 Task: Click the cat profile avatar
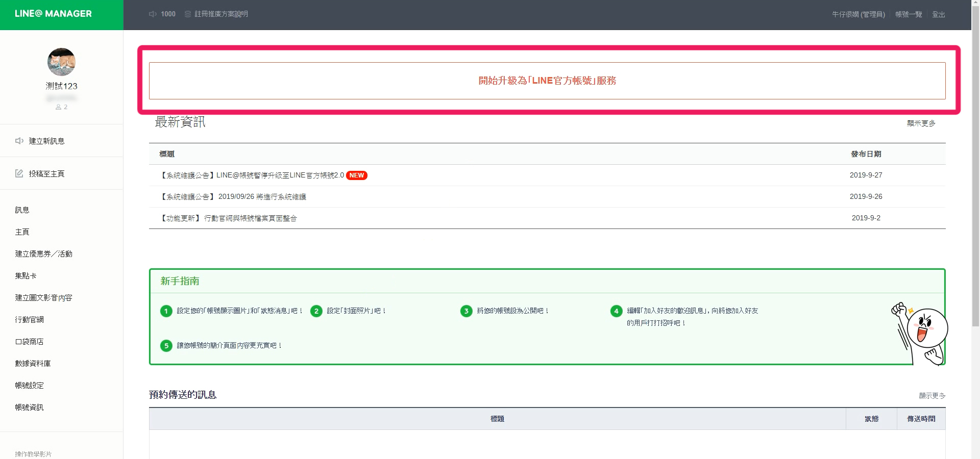pyautogui.click(x=61, y=62)
